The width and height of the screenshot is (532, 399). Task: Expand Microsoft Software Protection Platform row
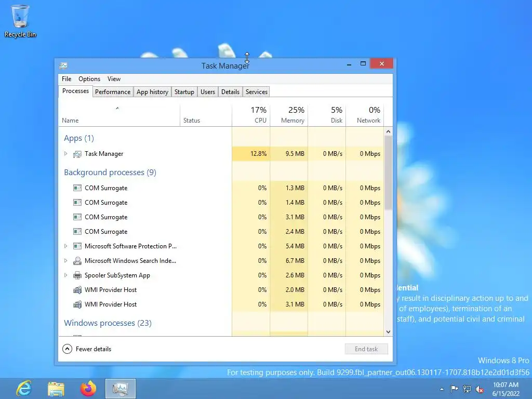point(66,246)
